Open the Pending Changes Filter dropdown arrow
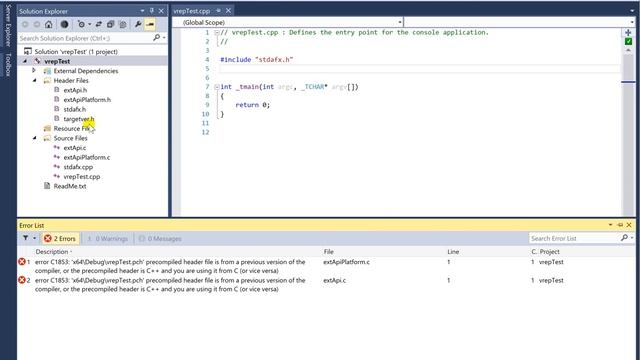Viewport: 640px width, 360px height. (x=89, y=24)
